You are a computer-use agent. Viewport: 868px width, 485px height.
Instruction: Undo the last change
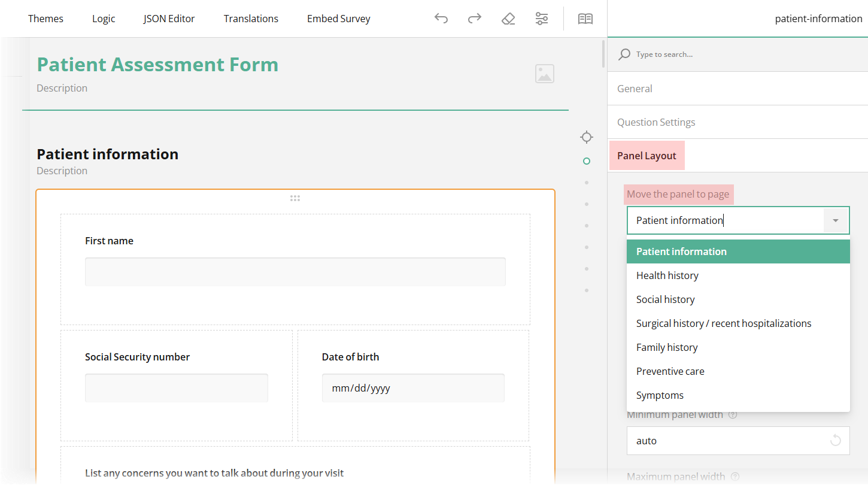point(441,19)
